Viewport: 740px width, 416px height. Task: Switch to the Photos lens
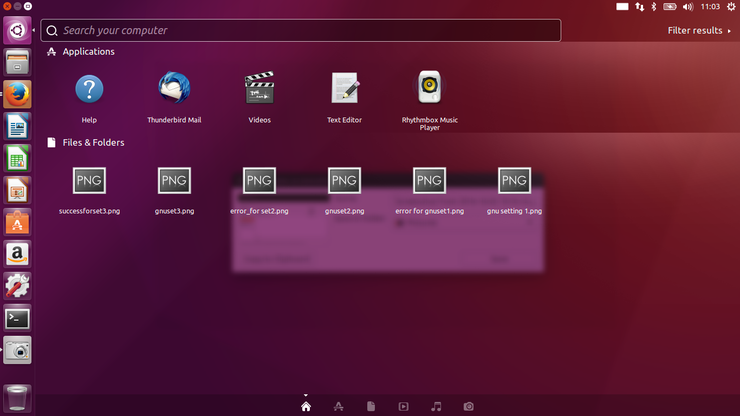pyautogui.click(x=469, y=406)
